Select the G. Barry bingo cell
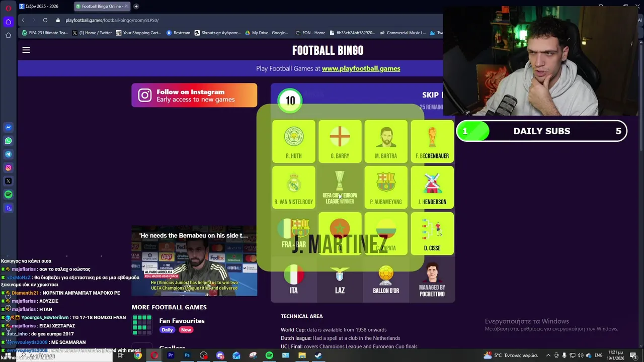 tap(340, 141)
